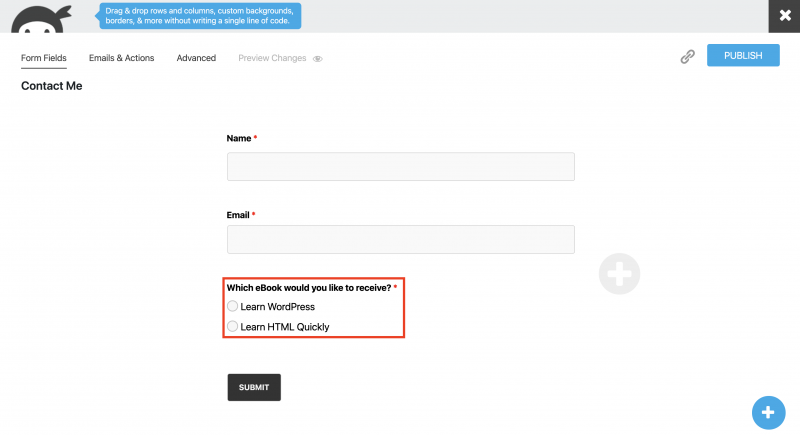Image resolution: width=800 pixels, height=435 pixels.
Task: Click the Email input field
Action: click(x=401, y=239)
